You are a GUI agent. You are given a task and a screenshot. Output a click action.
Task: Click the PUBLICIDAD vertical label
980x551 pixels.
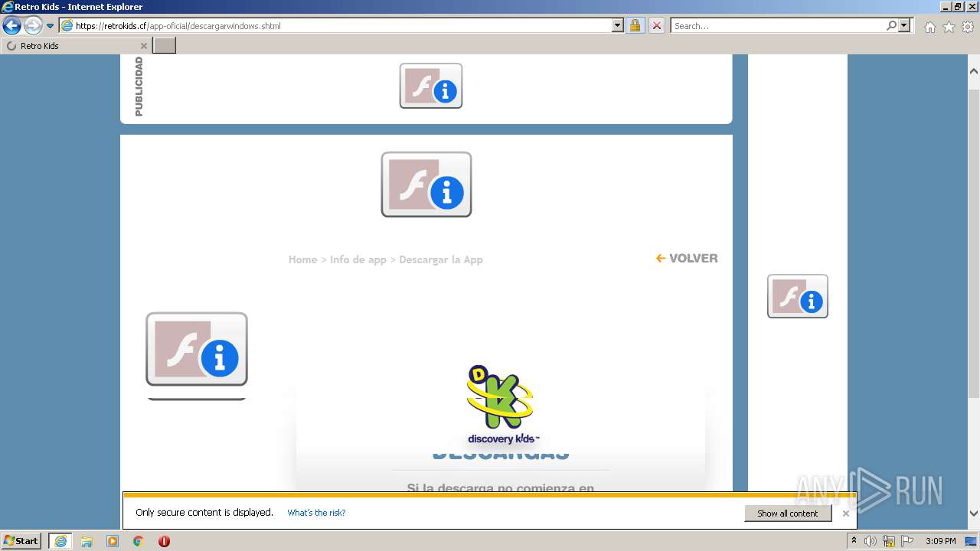click(x=139, y=86)
